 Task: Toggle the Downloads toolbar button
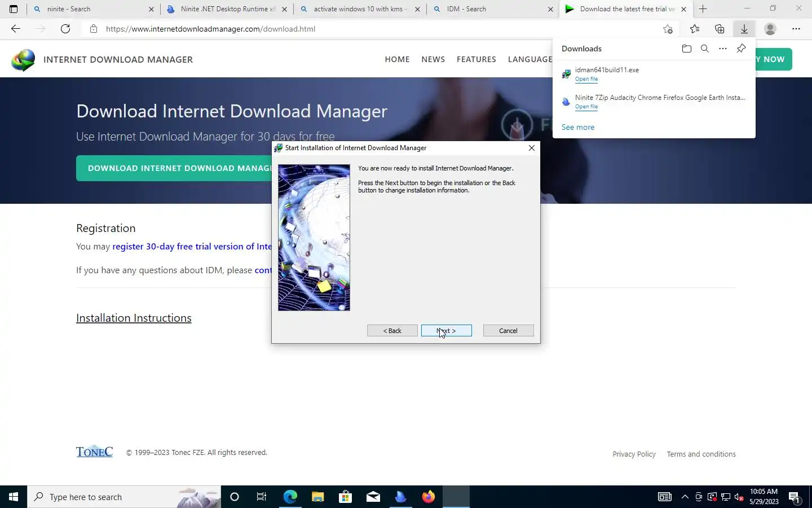click(x=744, y=29)
